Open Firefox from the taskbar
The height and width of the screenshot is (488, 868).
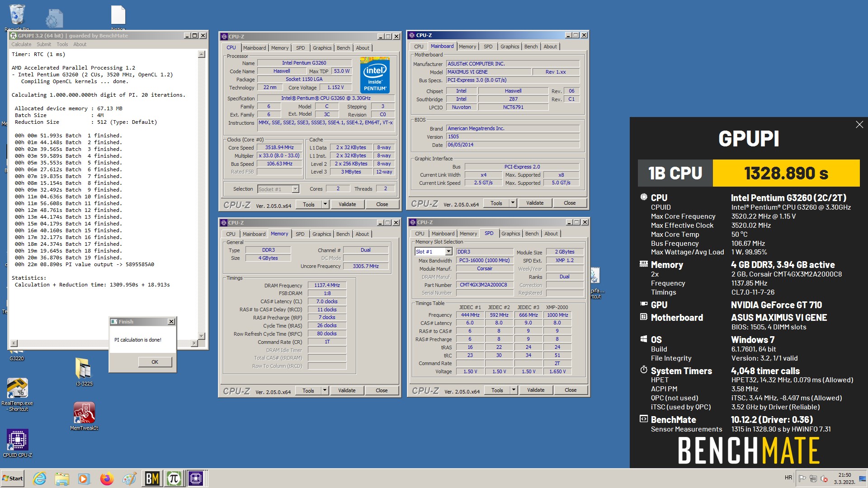(107, 479)
